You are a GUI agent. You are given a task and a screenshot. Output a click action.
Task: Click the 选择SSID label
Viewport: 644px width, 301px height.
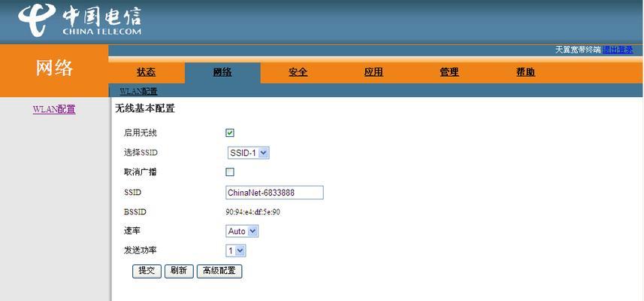(x=141, y=153)
